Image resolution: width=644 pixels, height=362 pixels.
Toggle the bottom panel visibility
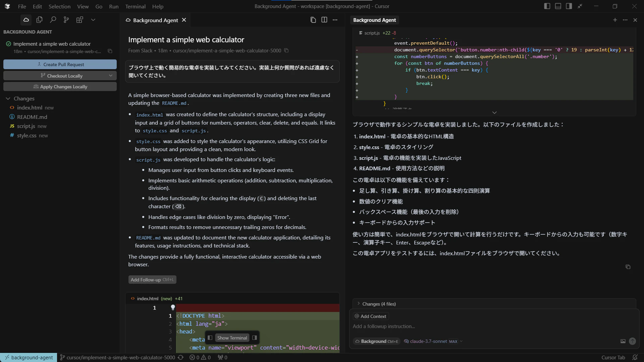(x=558, y=6)
